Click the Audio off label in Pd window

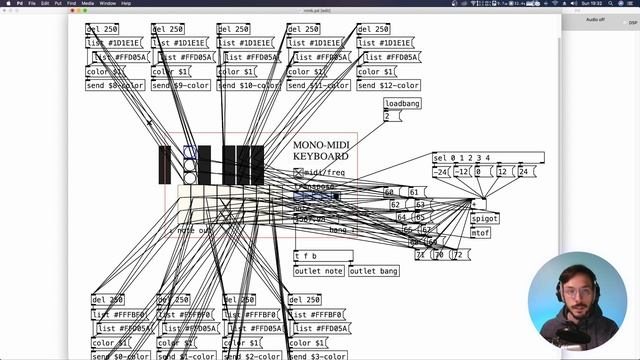595,20
